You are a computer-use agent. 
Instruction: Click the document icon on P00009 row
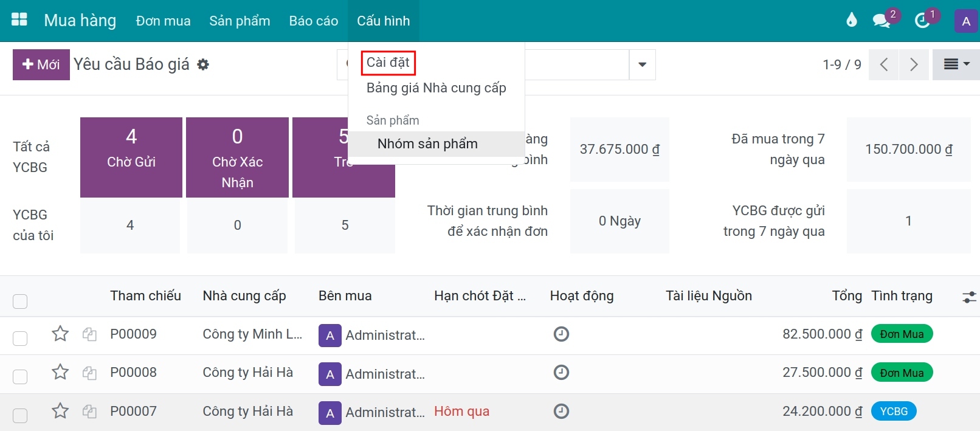[x=89, y=334]
